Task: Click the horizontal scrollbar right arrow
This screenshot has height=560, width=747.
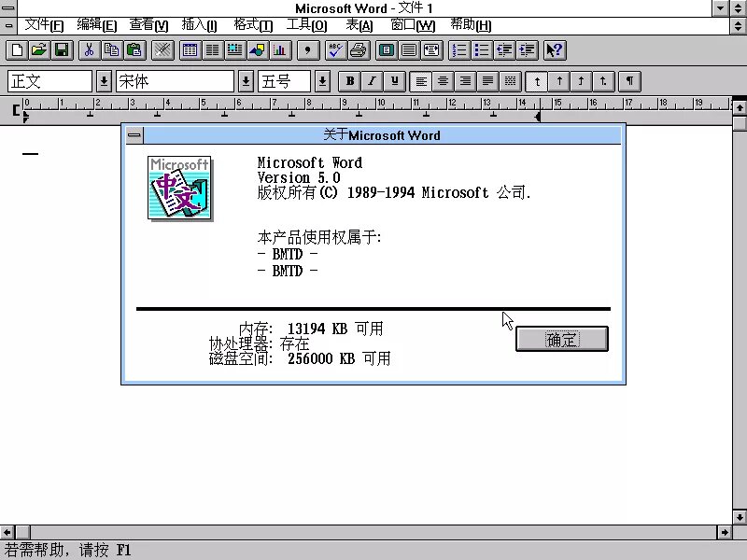Action: click(x=725, y=532)
